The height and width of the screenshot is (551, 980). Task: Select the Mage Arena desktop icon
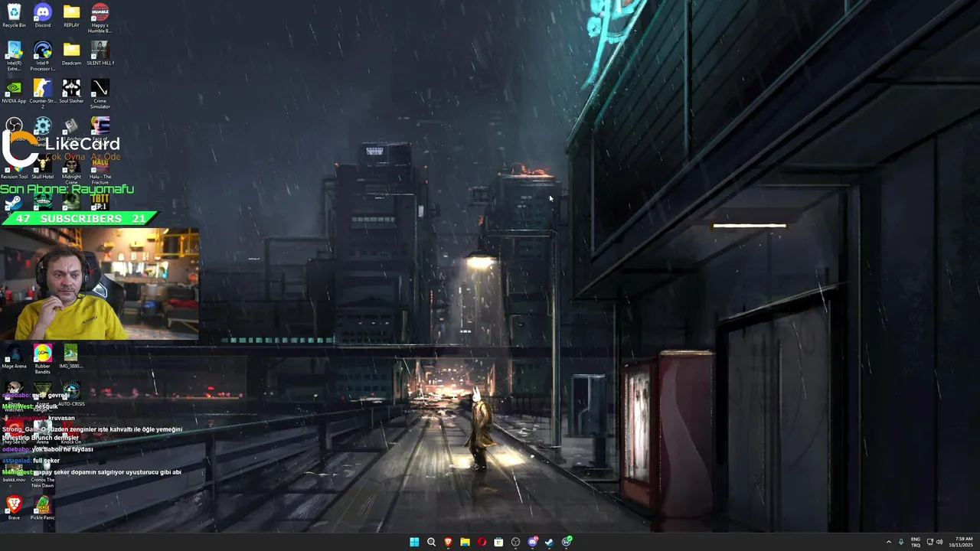pyautogui.click(x=14, y=357)
